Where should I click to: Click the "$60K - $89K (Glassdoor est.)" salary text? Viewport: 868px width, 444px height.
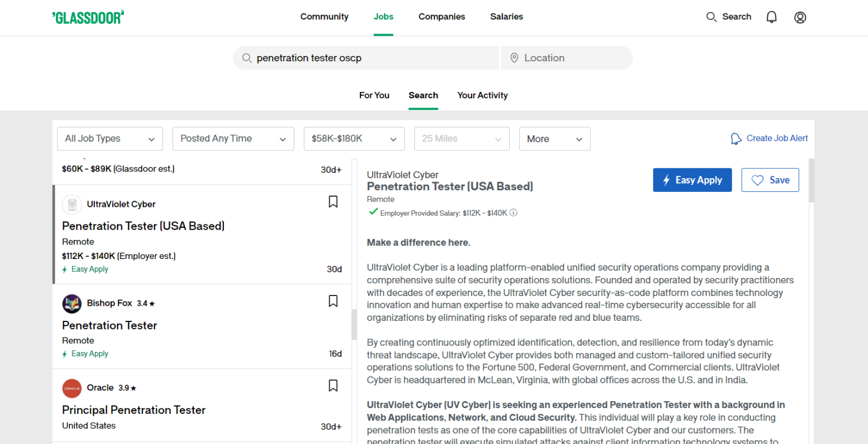[118, 169]
